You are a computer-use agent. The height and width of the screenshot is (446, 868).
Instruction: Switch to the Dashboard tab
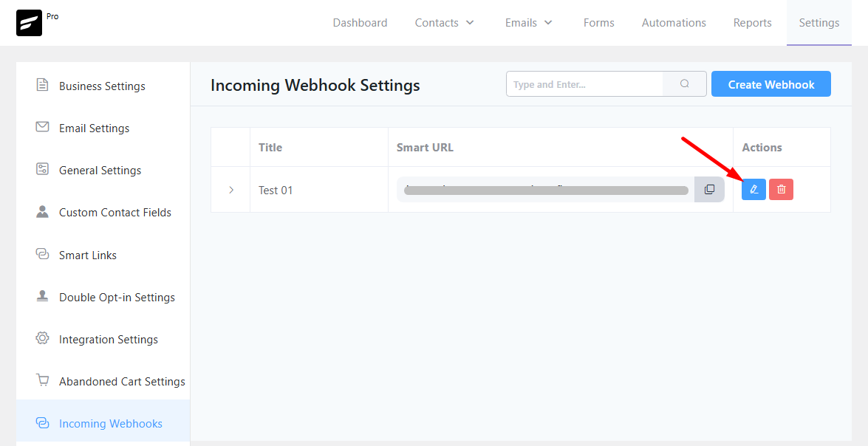click(360, 23)
